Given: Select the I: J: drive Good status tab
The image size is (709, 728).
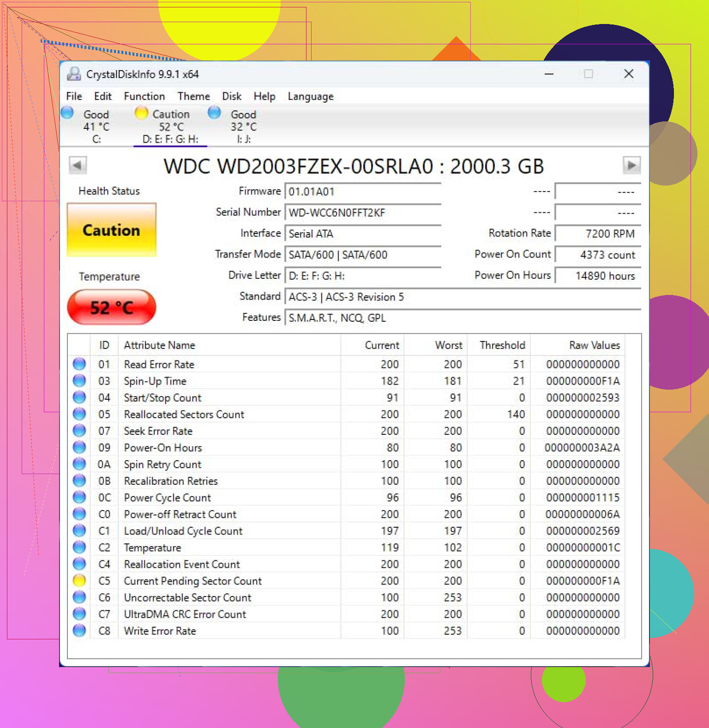Looking at the screenshot, I should tap(243, 126).
